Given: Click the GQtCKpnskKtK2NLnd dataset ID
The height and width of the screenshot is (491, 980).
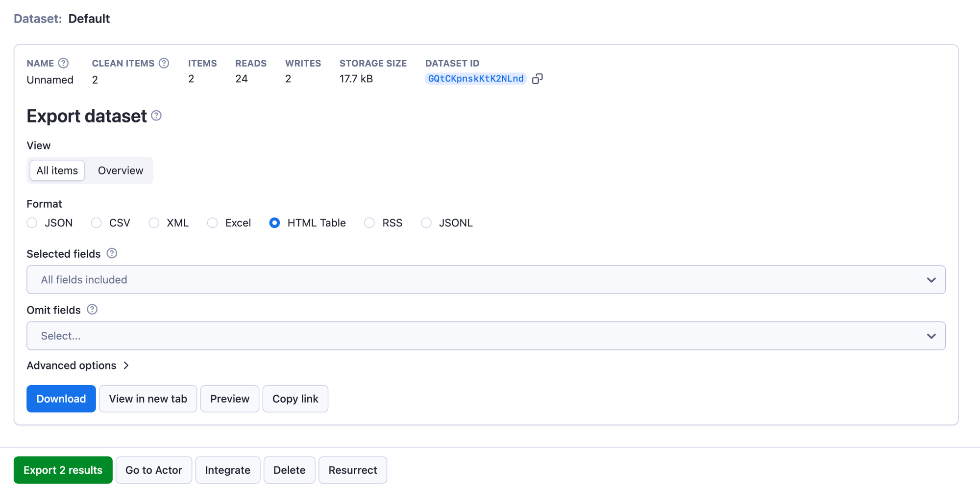Looking at the screenshot, I should pyautogui.click(x=475, y=78).
